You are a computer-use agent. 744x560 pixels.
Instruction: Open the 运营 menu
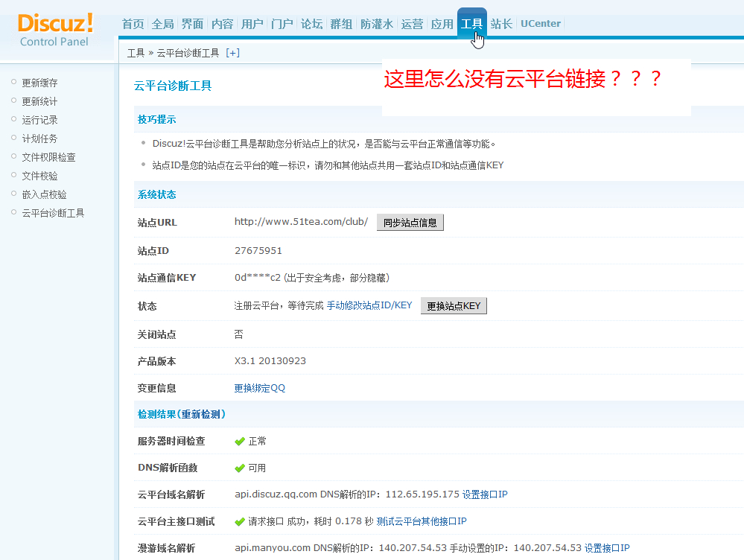tap(412, 24)
